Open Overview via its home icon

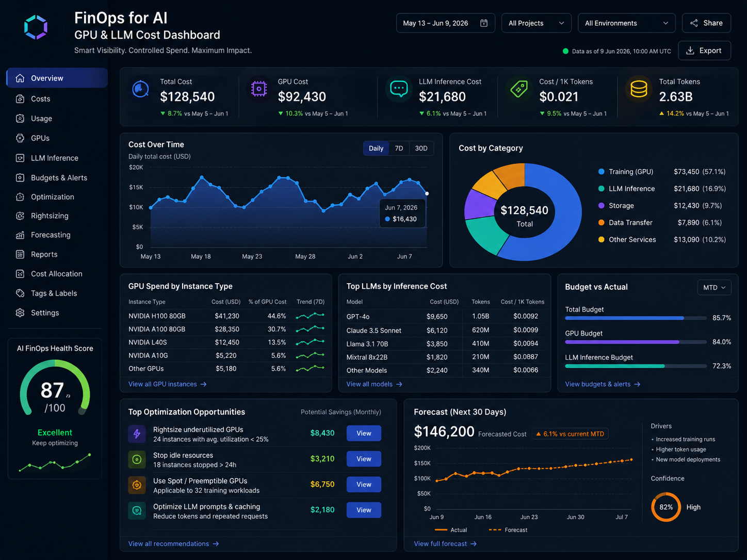20,78
